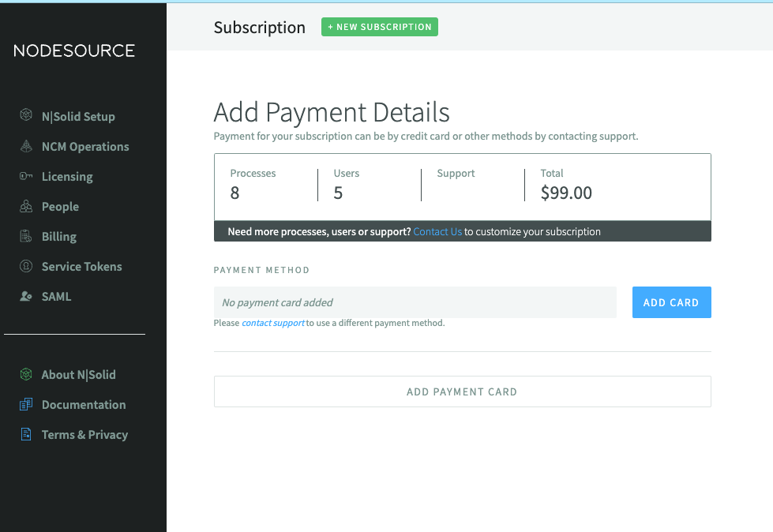Select the Service Tokens icon
This screenshot has width=773, height=532.
(x=25, y=266)
